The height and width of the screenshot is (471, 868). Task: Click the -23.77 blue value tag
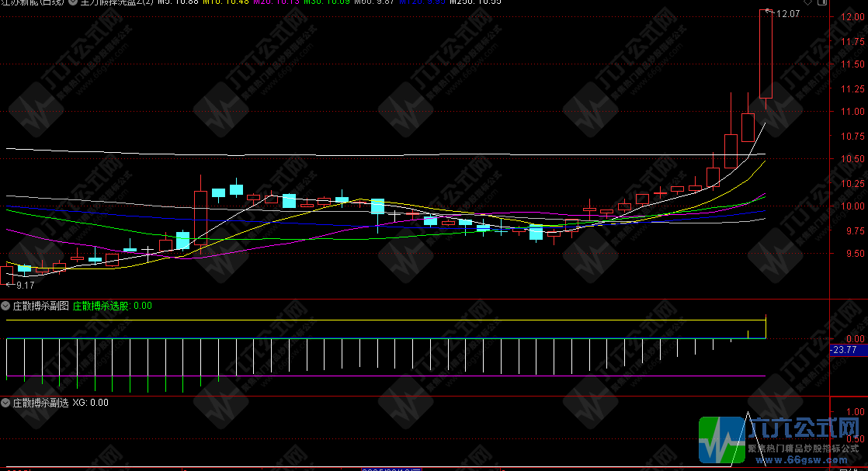pos(843,351)
